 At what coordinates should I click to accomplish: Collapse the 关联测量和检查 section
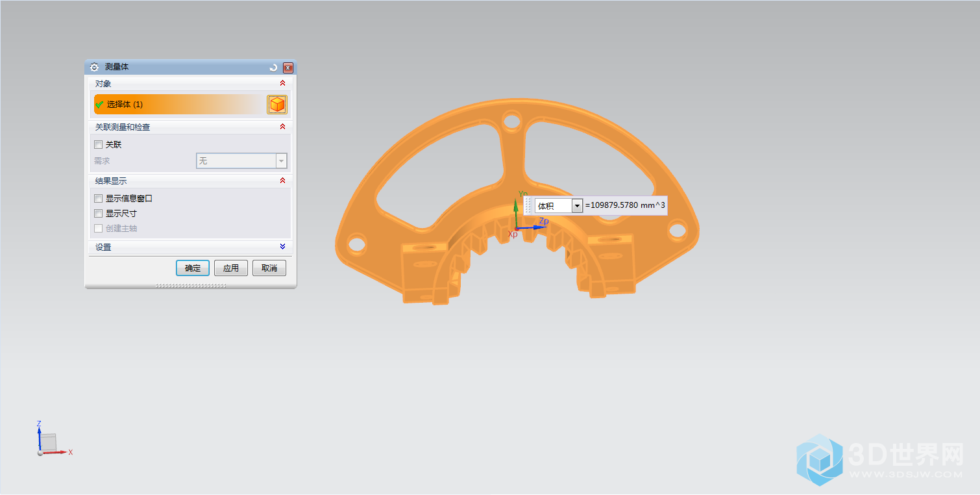282,127
